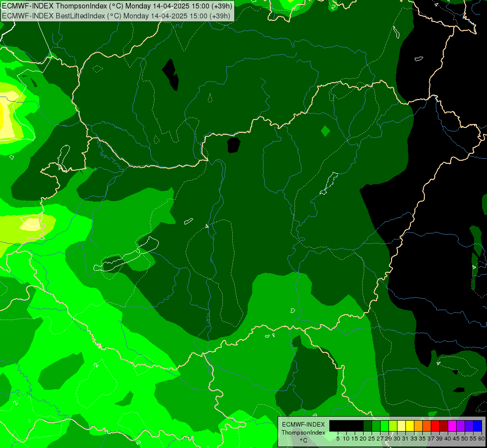Select the medium green 25–27 legend swatch
This screenshot has width=487, height=448.
[376, 426]
